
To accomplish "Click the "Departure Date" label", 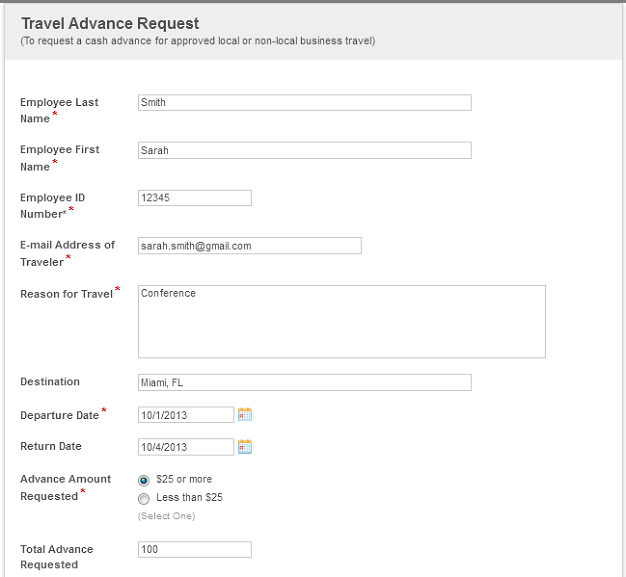I will (59, 415).
